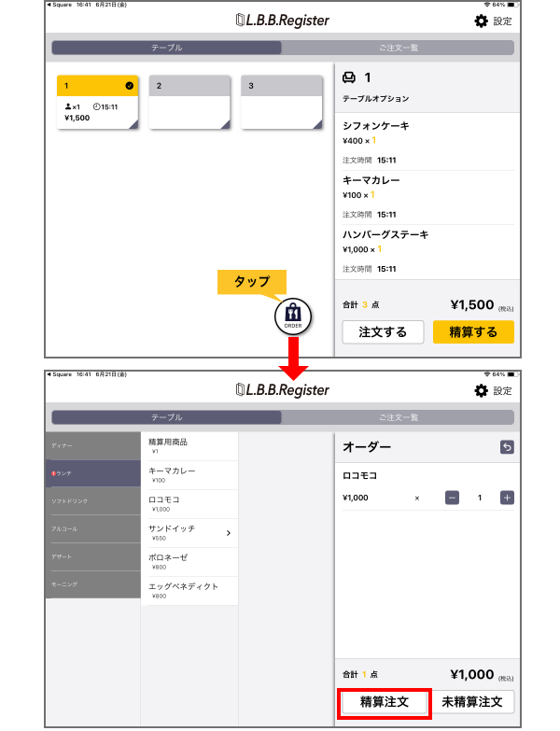Click the 精算注文 button
The width and height of the screenshot is (560, 731).
click(x=383, y=701)
